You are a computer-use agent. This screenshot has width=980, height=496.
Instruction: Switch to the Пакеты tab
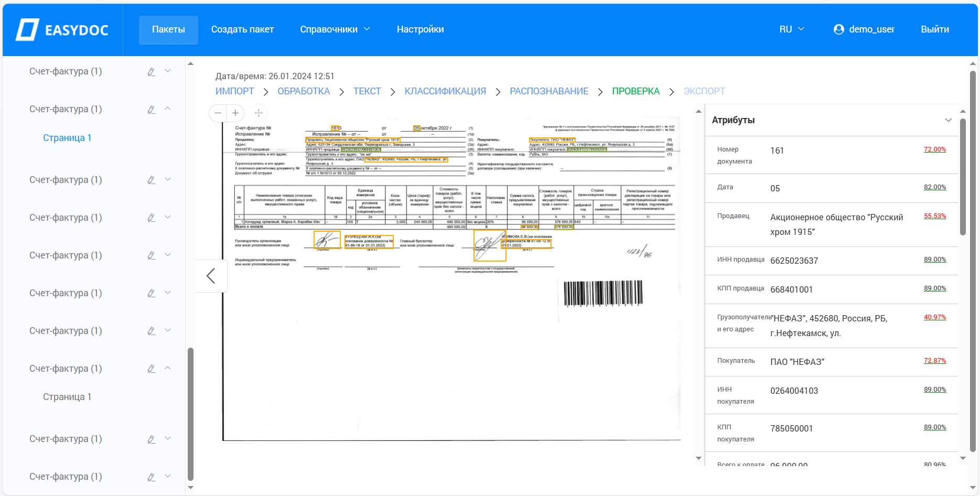pos(168,29)
